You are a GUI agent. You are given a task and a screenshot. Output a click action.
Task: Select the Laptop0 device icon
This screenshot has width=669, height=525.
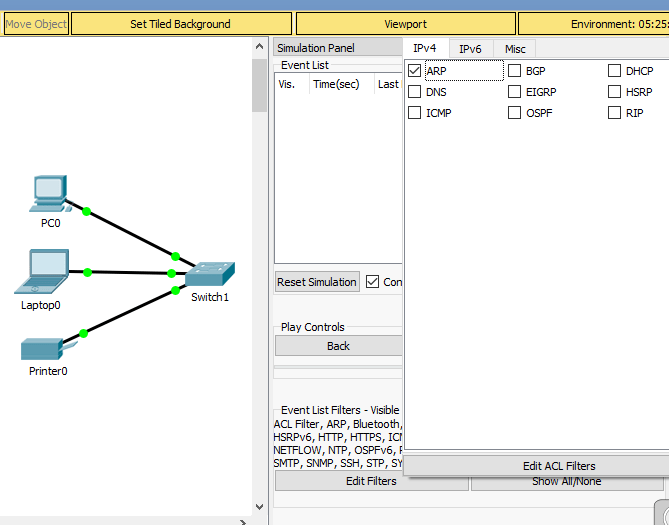click(x=42, y=271)
